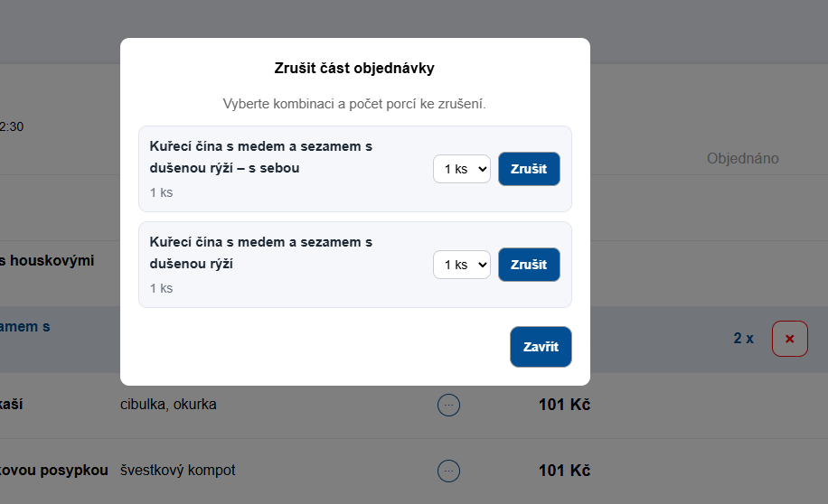Open ellipsis icon in the švestkový kompot row
The height and width of the screenshot is (504, 828).
pyautogui.click(x=448, y=471)
